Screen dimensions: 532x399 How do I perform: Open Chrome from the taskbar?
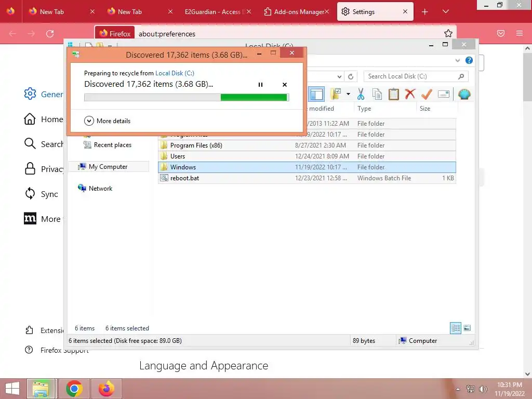tap(74, 389)
